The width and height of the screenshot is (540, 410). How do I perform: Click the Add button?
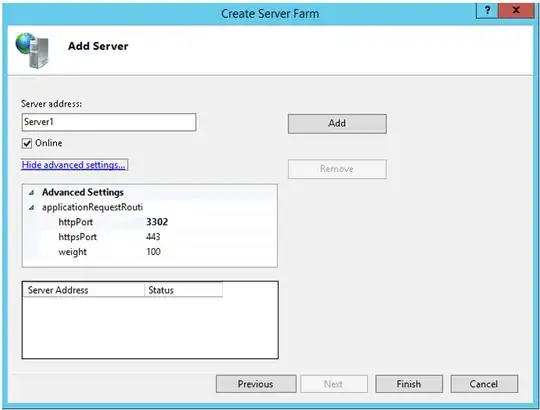tap(337, 124)
